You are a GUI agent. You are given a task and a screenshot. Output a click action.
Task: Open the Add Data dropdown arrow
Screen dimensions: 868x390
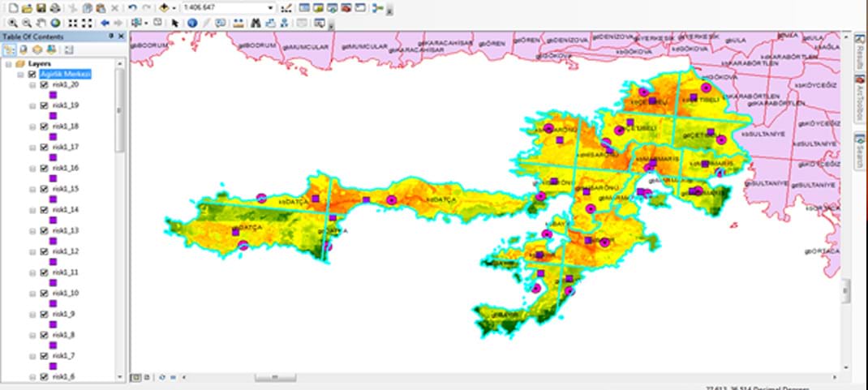pyautogui.click(x=174, y=8)
